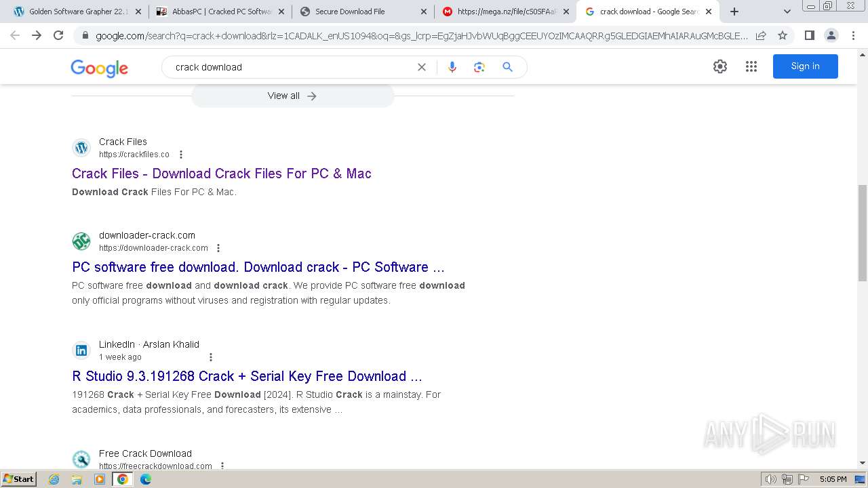Open the tab search dropdown arrow
The image size is (868, 488).
tap(787, 12)
